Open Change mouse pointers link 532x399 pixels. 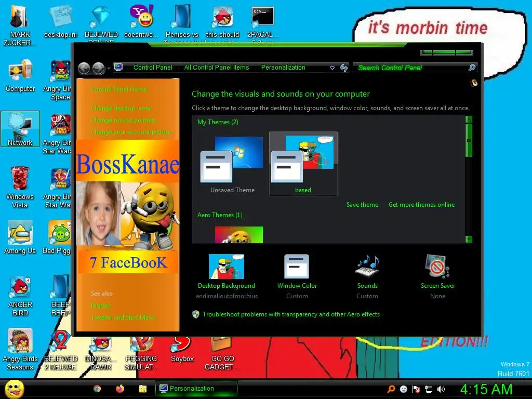pos(124,120)
